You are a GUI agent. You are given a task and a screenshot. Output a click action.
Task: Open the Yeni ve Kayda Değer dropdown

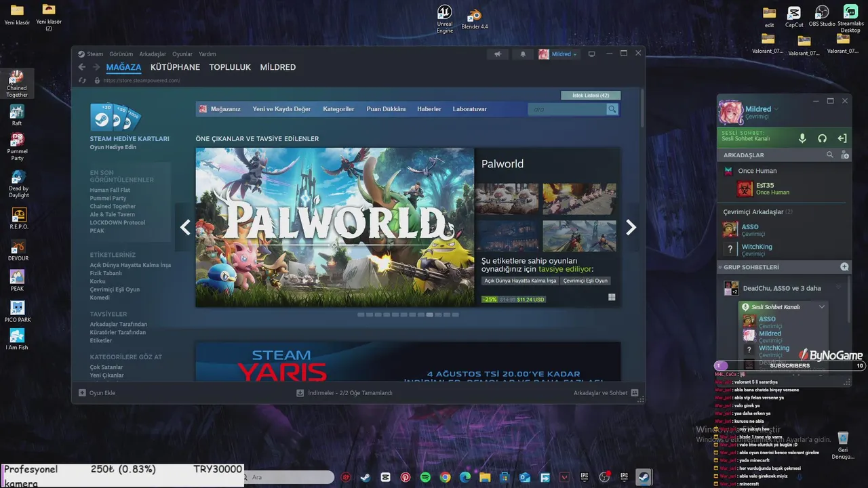click(x=281, y=109)
